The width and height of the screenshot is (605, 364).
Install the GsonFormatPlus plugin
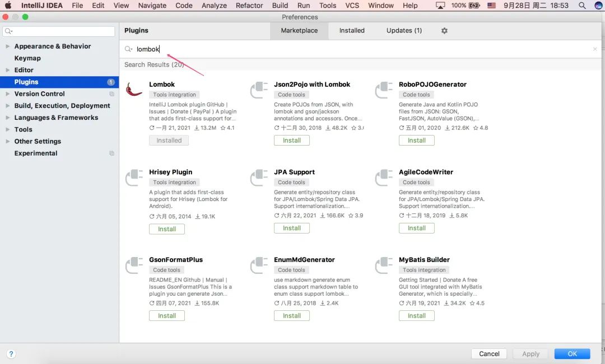click(x=167, y=316)
